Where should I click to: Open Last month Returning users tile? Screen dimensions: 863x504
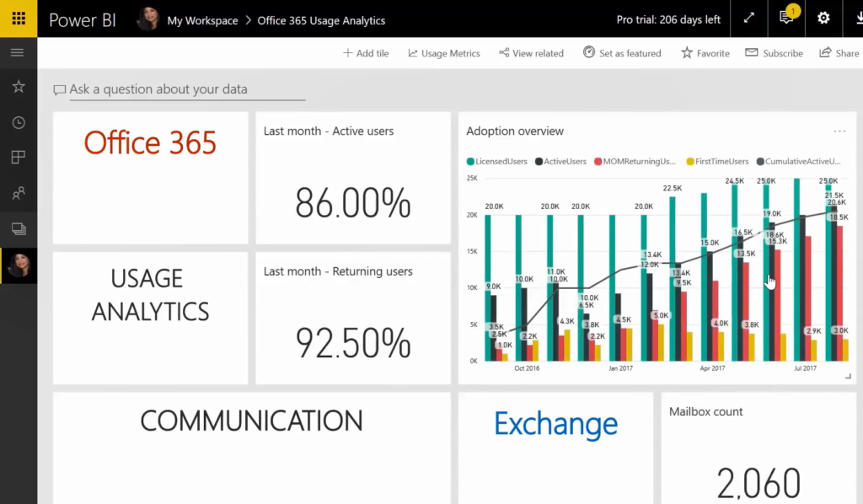point(353,318)
